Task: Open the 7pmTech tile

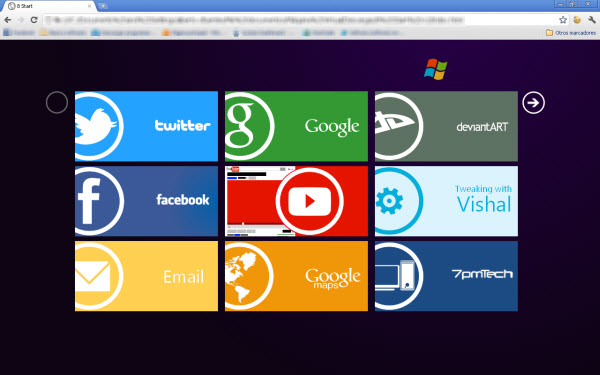Action: tap(446, 276)
